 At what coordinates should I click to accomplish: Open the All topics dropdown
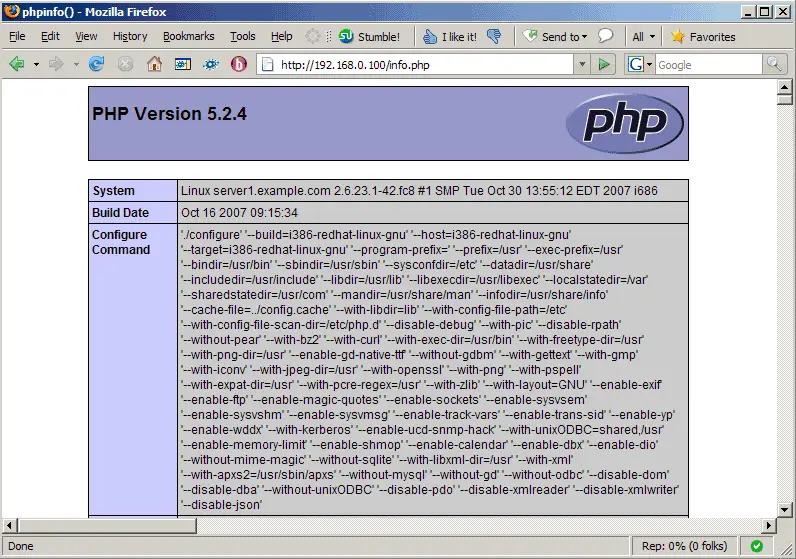[644, 37]
